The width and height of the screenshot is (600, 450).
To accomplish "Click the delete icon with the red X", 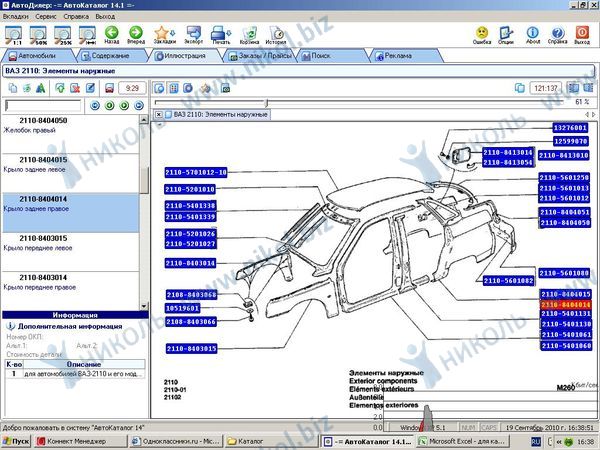I will tap(75, 88).
